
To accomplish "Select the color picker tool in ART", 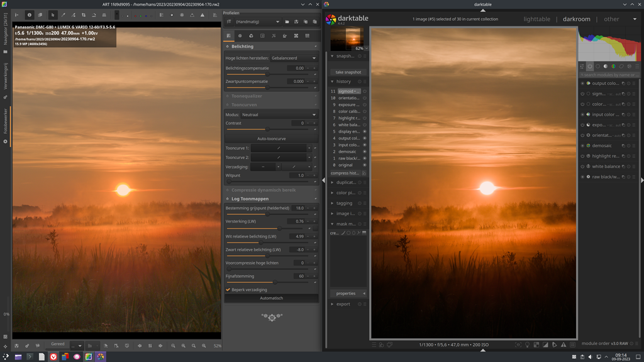I will coord(64,15).
